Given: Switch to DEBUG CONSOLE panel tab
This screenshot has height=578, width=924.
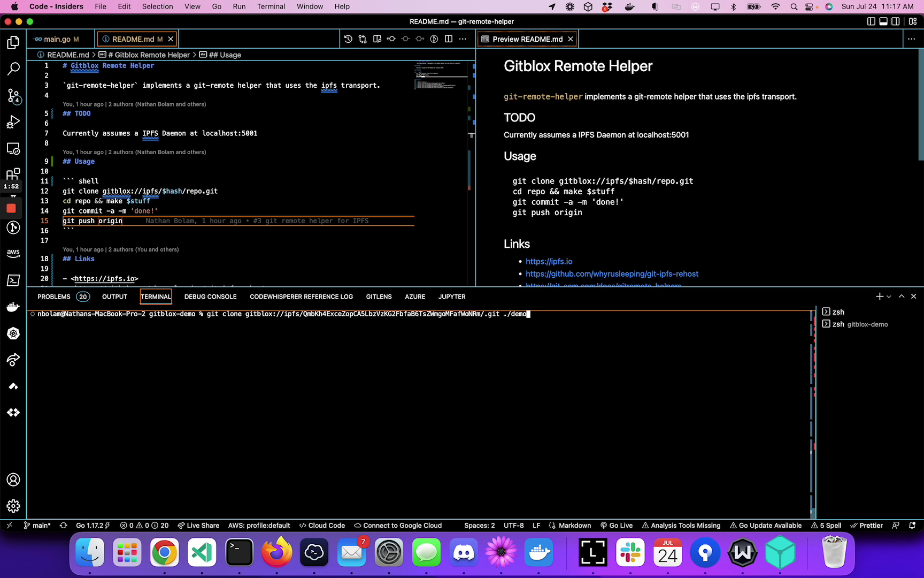Looking at the screenshot, I should 211,296.
